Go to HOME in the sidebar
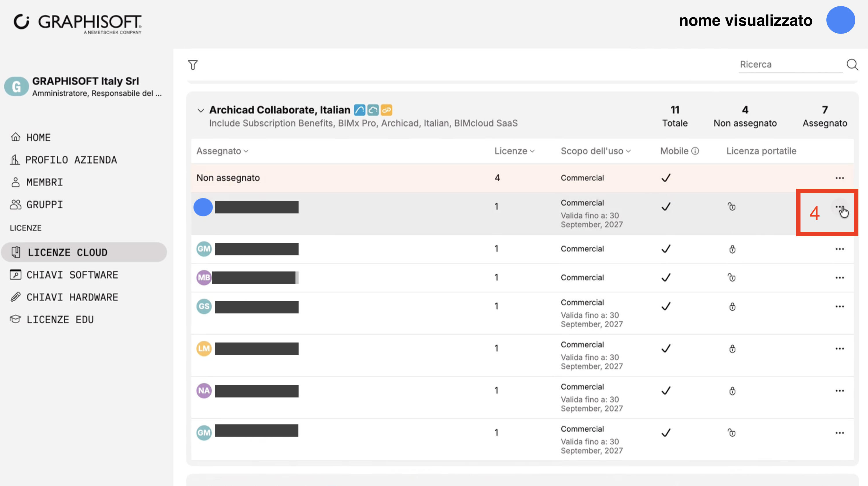Screen dimensions: 868x486 tap(31, 138)
